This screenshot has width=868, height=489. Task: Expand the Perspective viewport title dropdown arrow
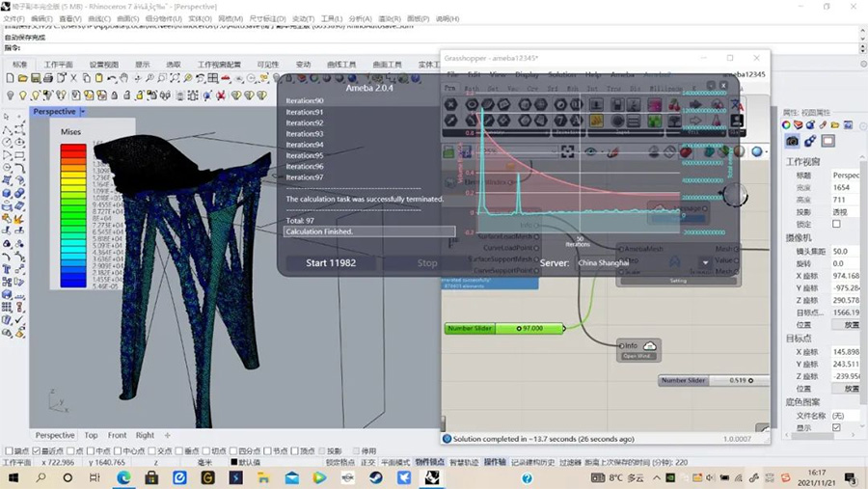pyautogui.click(x=83, y=112)
